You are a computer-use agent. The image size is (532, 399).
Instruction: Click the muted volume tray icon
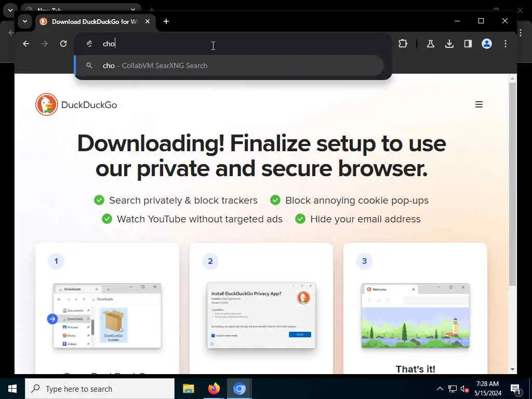coord(464,389)
